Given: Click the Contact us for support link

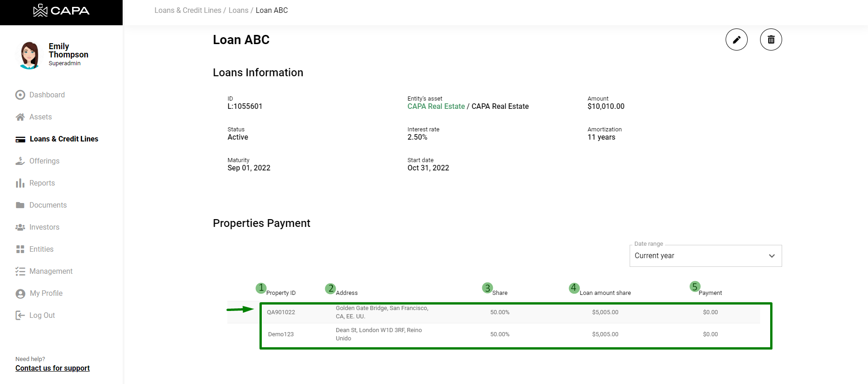Looking at the screenshot, I should point(52,368).
